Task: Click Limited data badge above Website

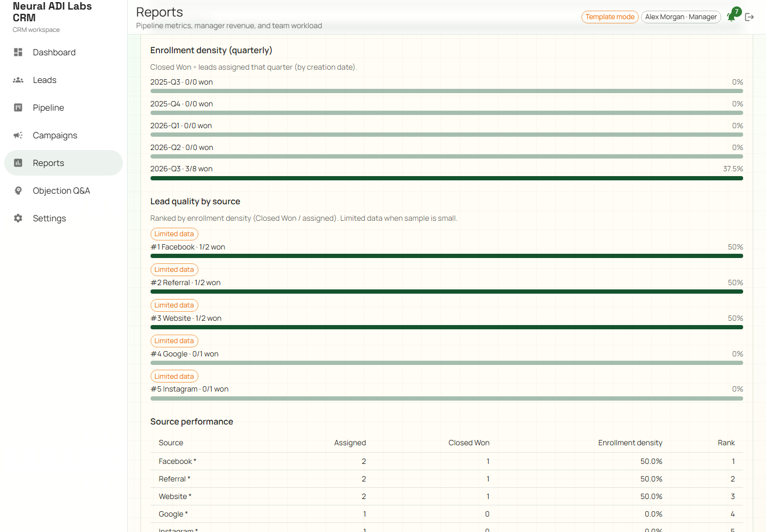Action: [174, 305]
